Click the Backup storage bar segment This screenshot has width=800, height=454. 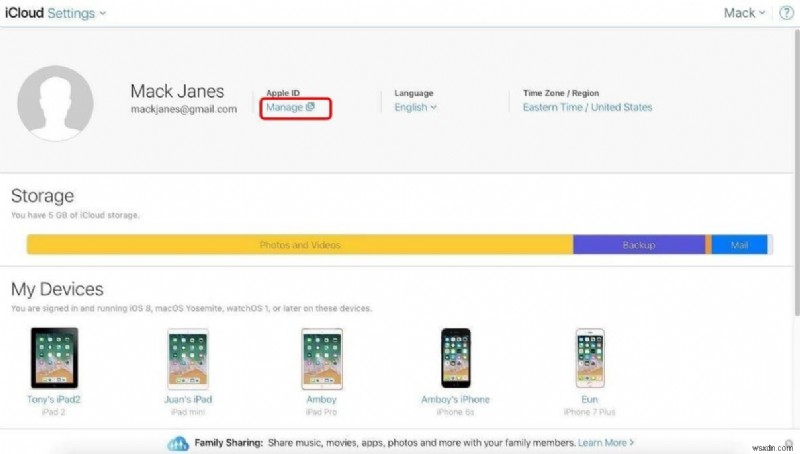639,245
